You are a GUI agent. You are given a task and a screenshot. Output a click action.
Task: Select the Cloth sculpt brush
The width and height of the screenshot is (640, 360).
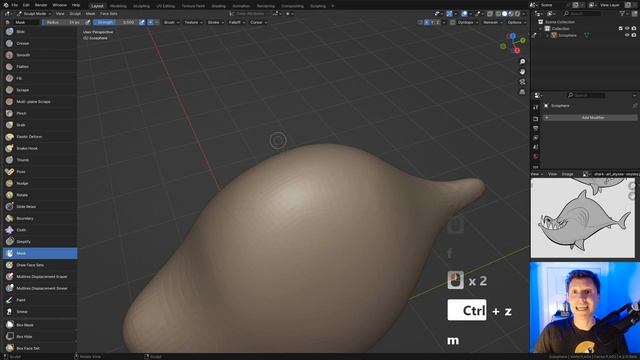point(40,230)
